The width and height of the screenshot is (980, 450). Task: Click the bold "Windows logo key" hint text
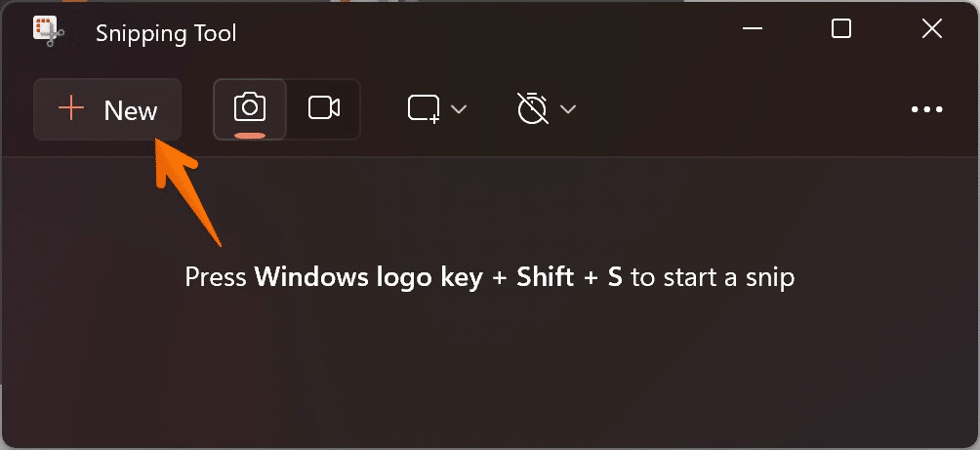(368, 278)
